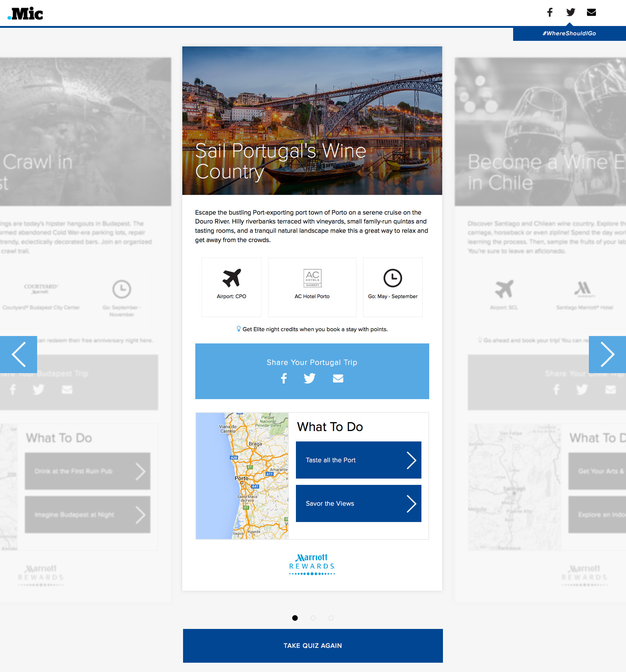Viewport: 626px width, 672px height.
Task: Click the Twitter icon in the header
Action: pos(571,12)
